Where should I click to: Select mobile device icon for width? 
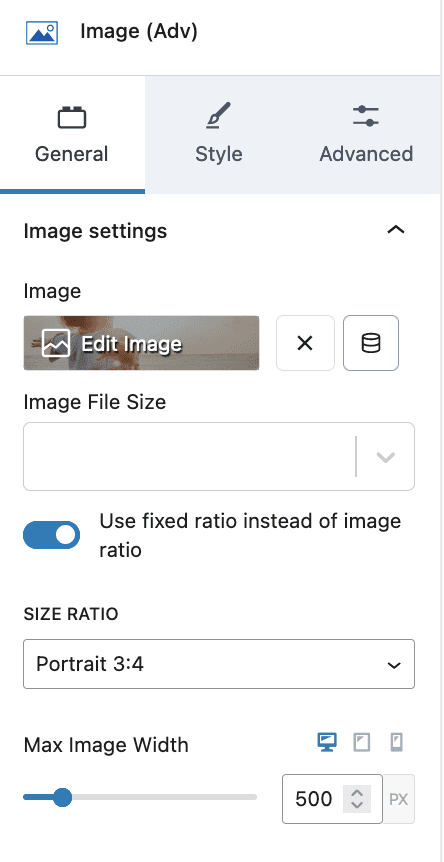click(x=396, y=743)
